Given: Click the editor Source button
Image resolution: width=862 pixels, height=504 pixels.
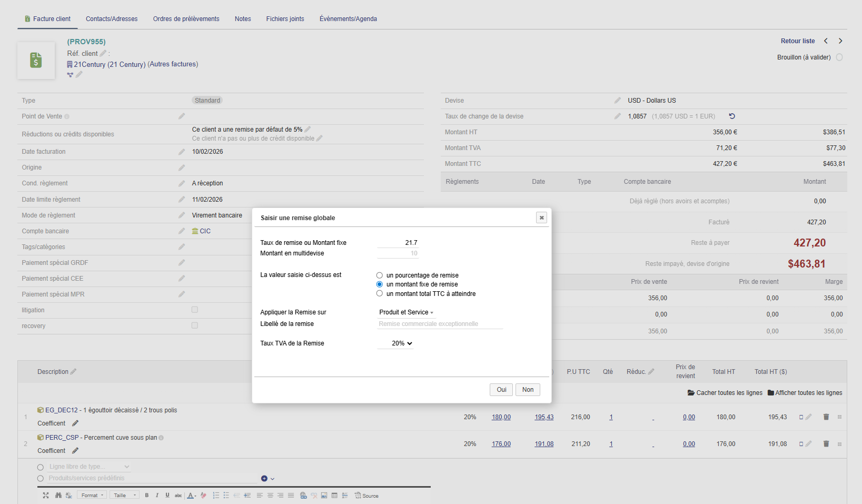Looking at the screenshot, I should (x=366, y=496).
